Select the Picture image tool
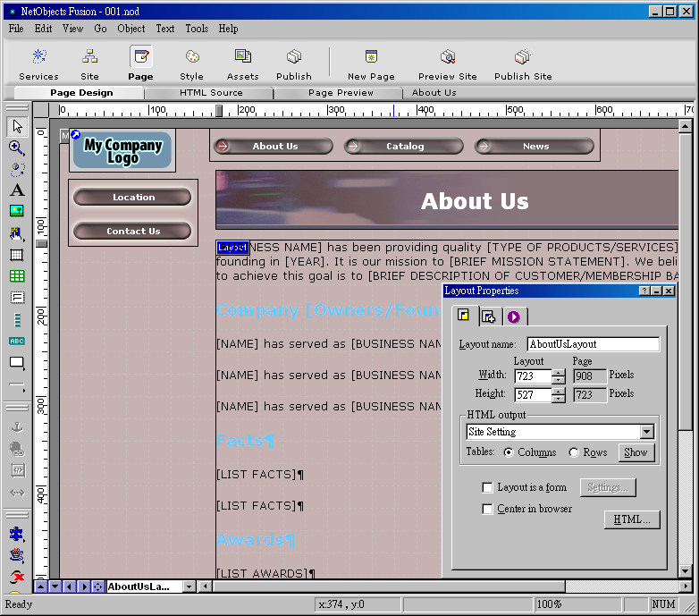The height and width of the screenshot is (616, 699). pyautogui.click(x=17, y=211)
